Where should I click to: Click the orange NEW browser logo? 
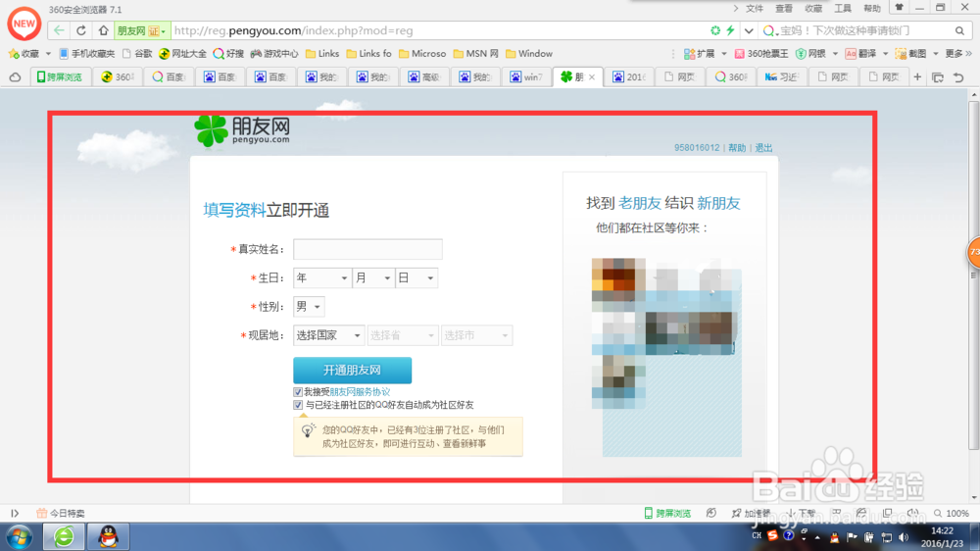click(24, 24)
